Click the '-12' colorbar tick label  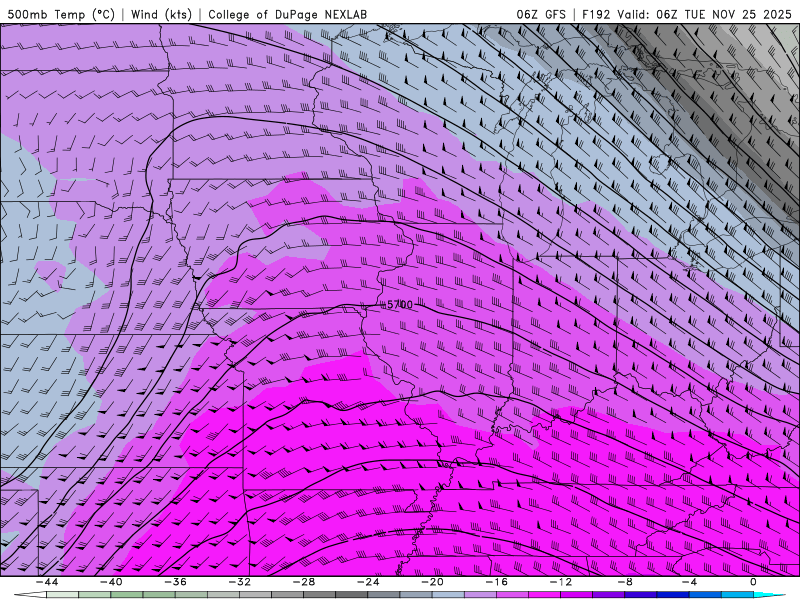tap(561, 582)
